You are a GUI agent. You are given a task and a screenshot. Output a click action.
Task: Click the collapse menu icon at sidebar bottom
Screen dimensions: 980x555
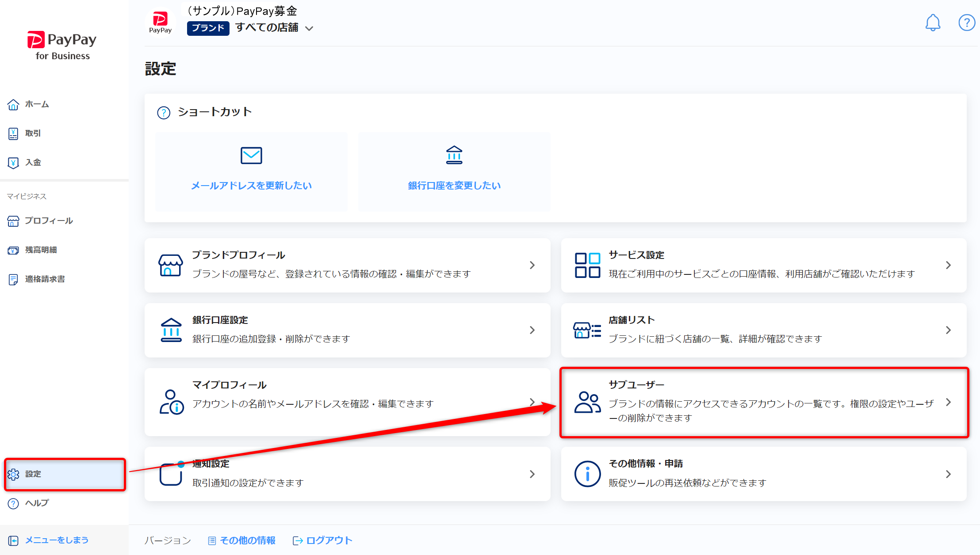click(13, 540)
